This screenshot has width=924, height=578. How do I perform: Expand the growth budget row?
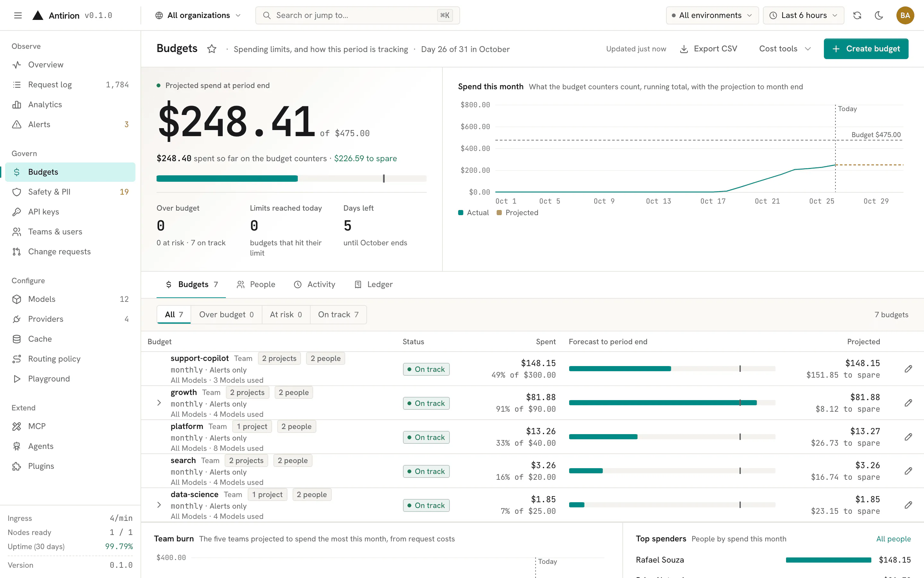point(159,403)
